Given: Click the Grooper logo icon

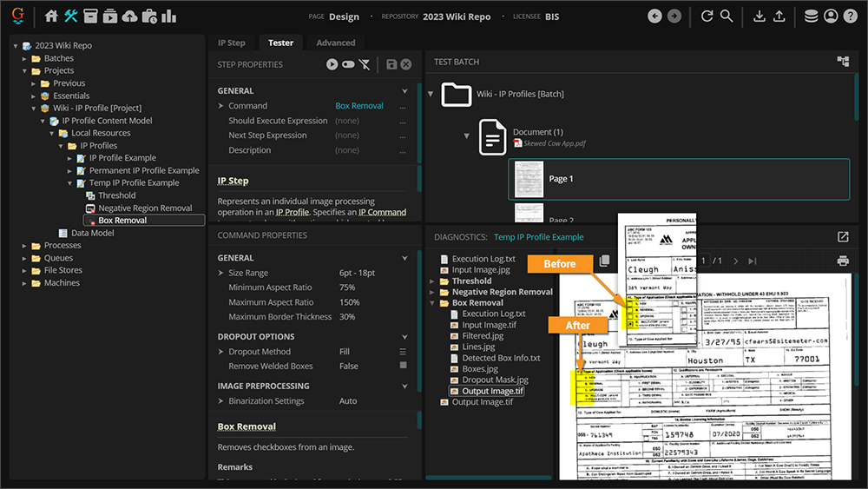Looking at the screenshot, I should coord(17,16).
